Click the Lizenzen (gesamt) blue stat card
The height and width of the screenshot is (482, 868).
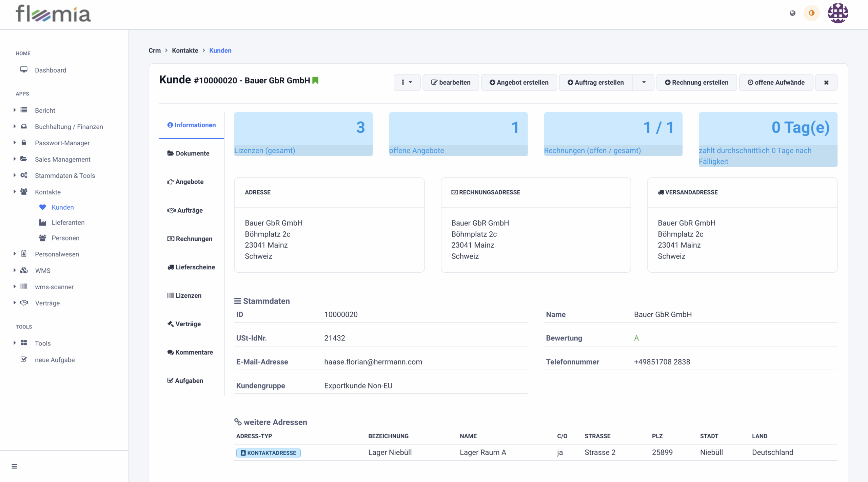click(303, 134)
